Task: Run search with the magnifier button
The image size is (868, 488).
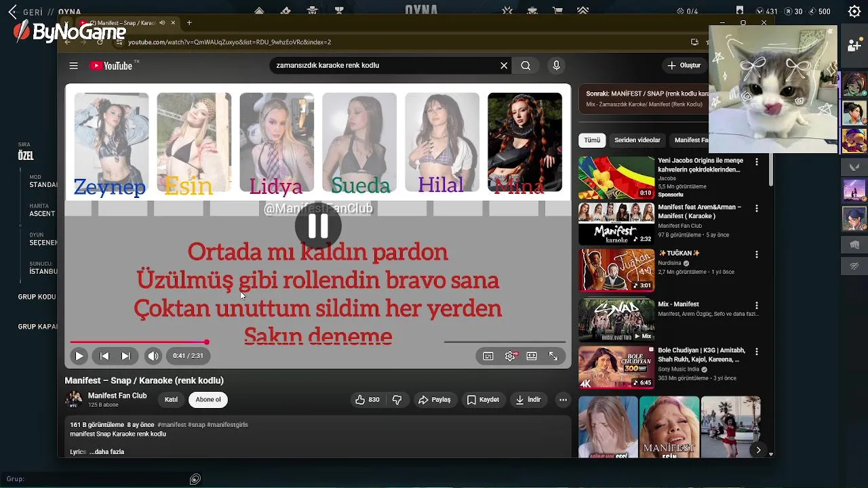Action: [x=526, y=66]
